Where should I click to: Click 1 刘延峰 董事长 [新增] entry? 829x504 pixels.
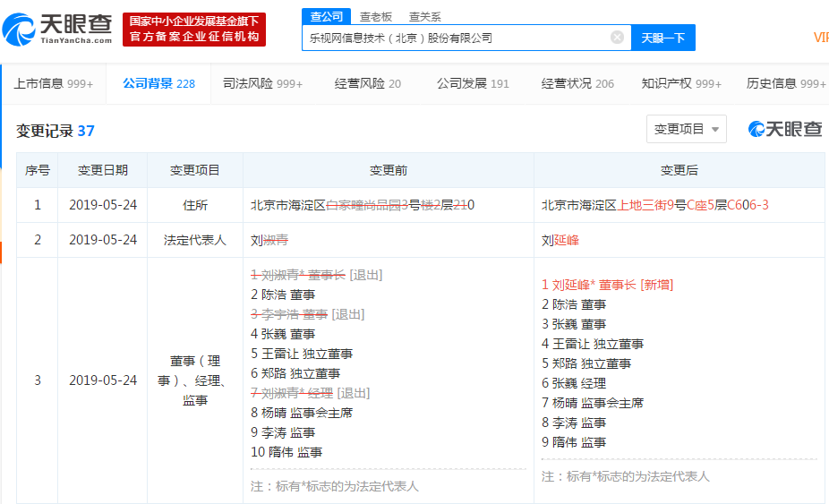click(608, 285)
